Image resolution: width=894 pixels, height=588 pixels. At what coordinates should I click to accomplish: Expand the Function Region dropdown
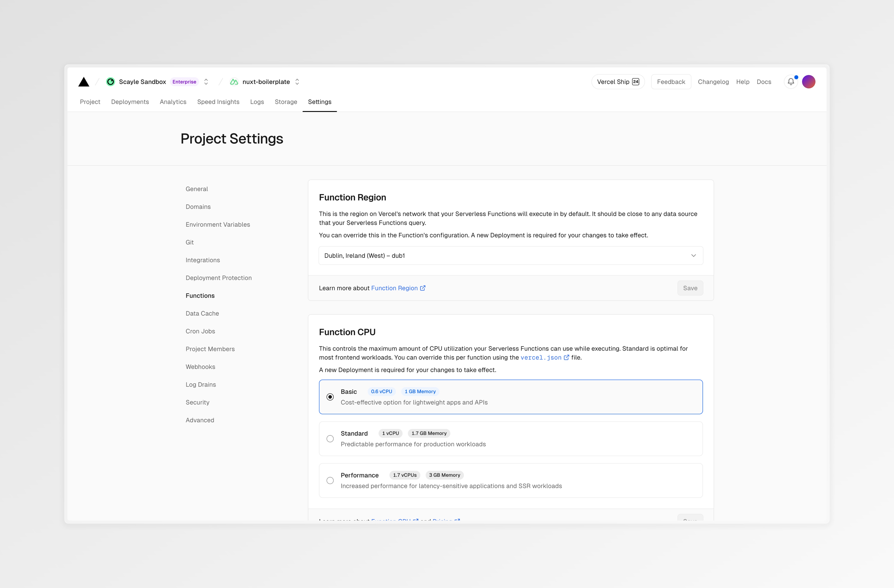tap(510, 256)
